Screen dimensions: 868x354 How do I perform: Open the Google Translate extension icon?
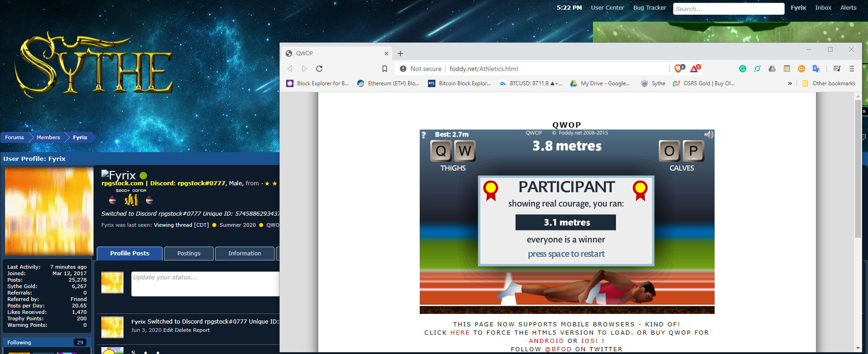coord(816,69)
